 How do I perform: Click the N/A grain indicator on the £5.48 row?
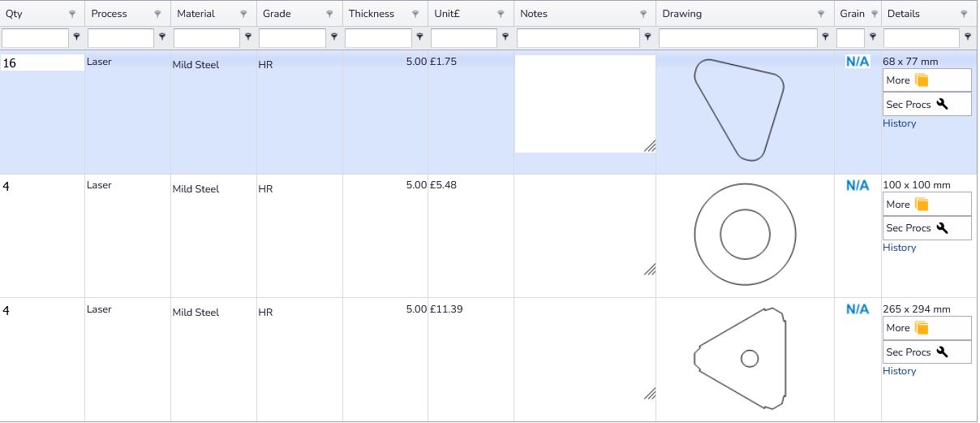857,186
